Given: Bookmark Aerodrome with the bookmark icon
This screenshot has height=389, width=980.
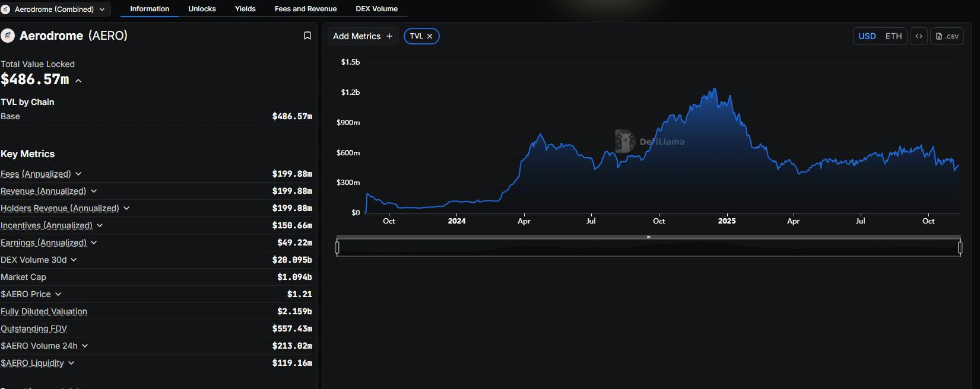Looking at the screenshot, I should [307, 36].
